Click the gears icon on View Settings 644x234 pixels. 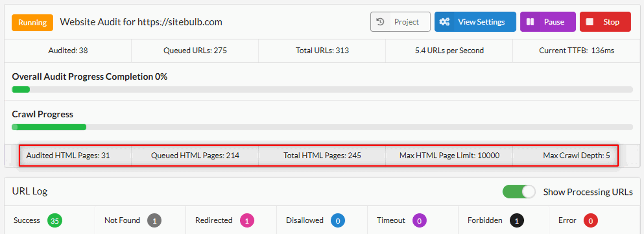coord(444,22)
